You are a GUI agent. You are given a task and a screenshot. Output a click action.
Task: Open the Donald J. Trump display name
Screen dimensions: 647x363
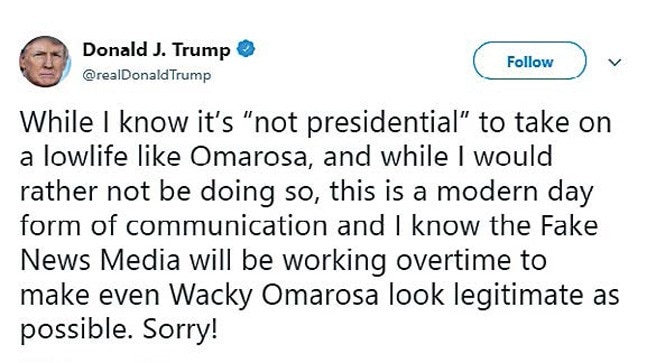[x=156, y=50]
